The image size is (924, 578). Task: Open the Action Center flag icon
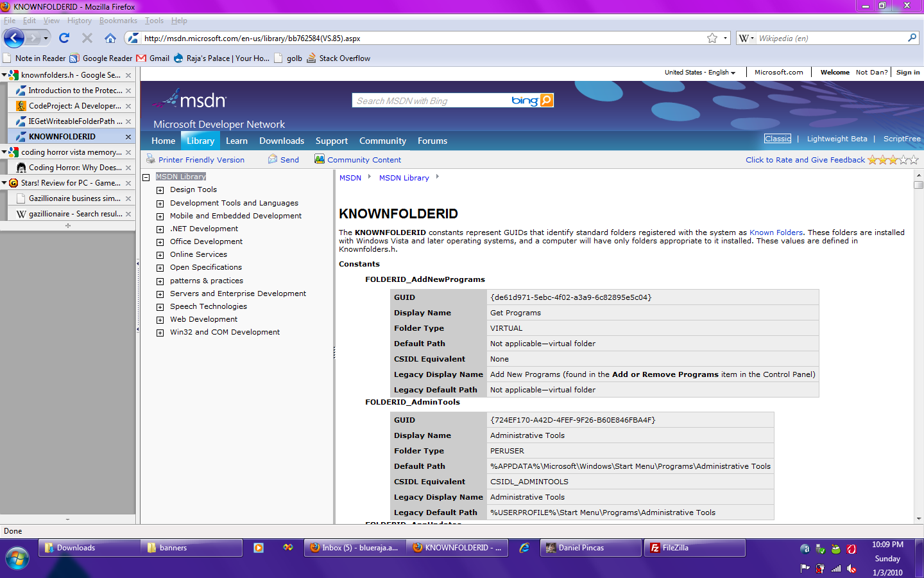(805, 568)
